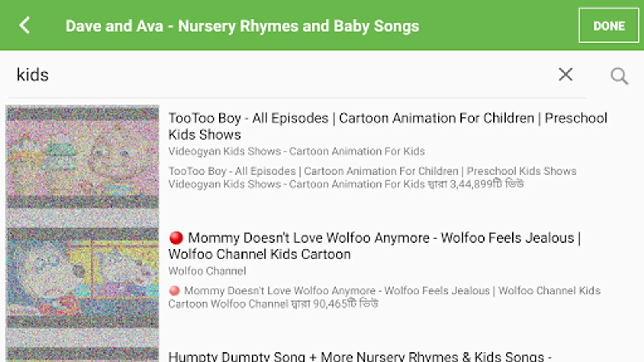Tap the back arrow in header
Viewport: 644px width, 362px height.
pyautogui.click(x=25, y=25)
